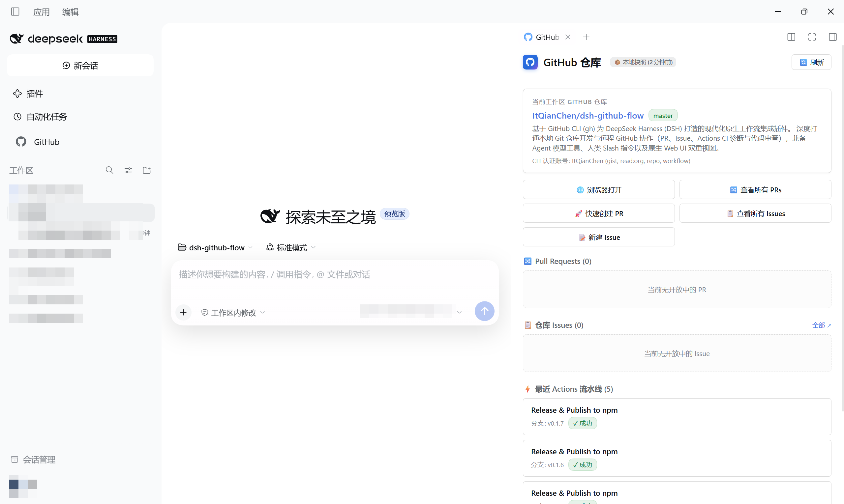Click the 本地快照 snapshot badge
The height and width of the screenshot is (504, 844).
[x=643, y=62]
